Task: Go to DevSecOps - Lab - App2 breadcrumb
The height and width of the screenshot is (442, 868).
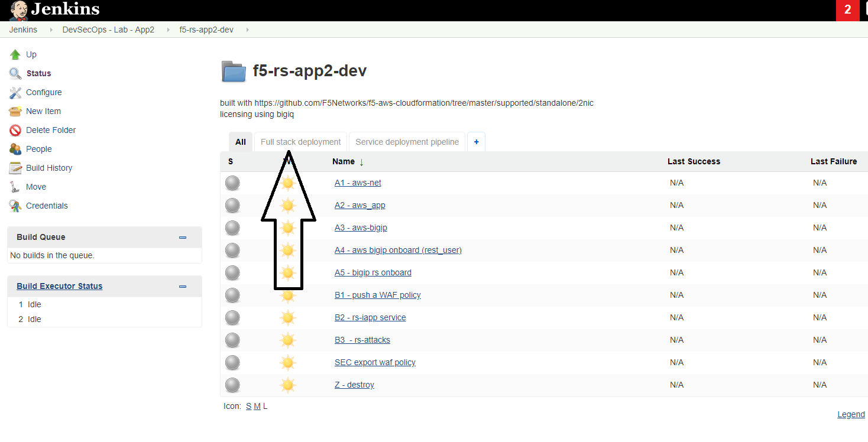Action: pyautogui.click(x=108, y=30)
